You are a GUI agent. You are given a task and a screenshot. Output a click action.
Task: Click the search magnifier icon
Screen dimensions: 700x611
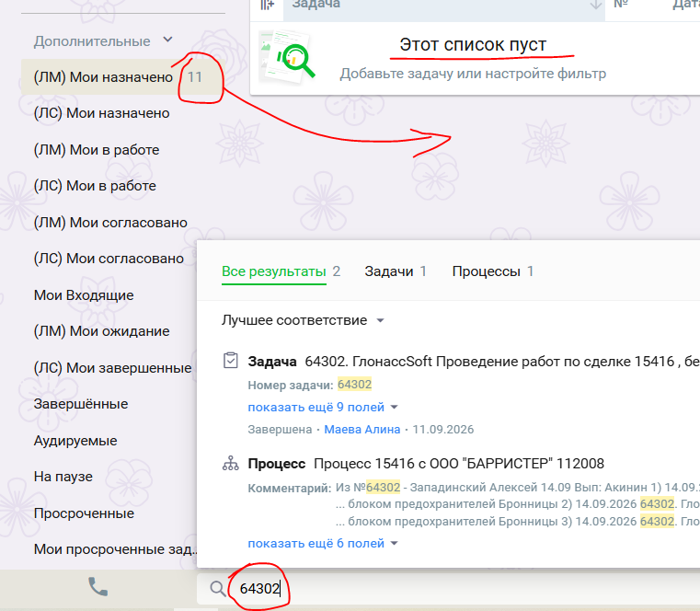[217, 589]
